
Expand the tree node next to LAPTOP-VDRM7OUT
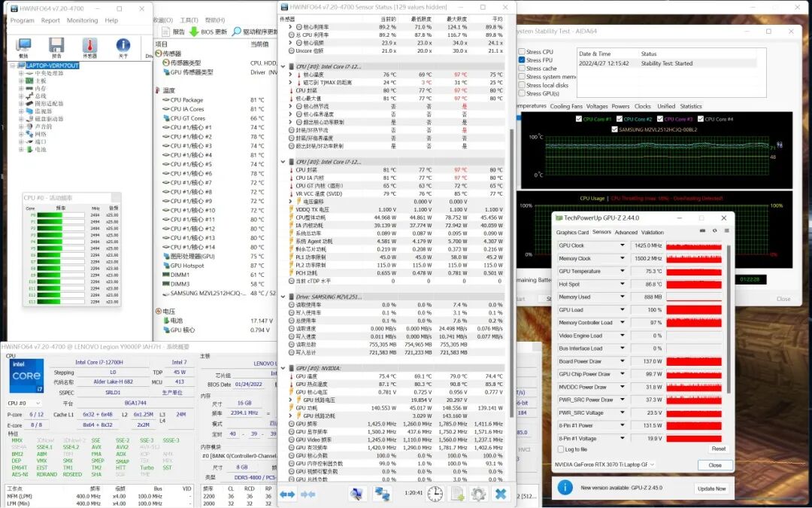13,65
